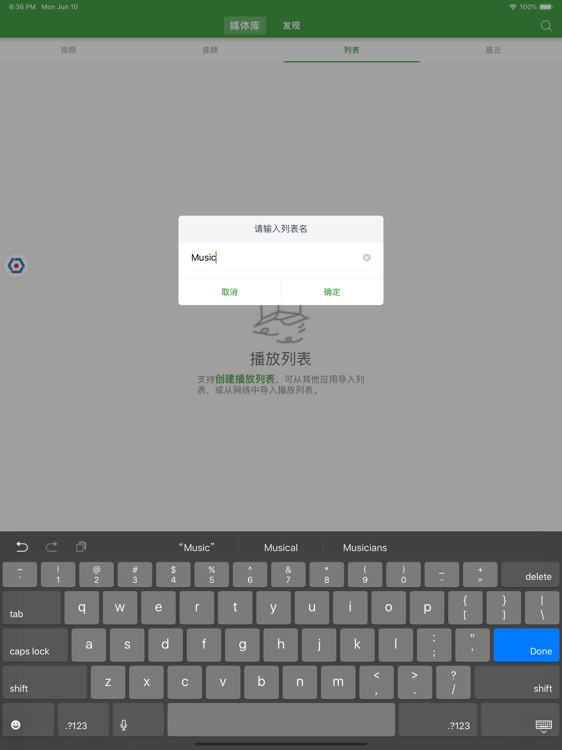Tap the plus equals key
Image resolution: width=562 pixels, height=750 pixels.
click(480, 574)
